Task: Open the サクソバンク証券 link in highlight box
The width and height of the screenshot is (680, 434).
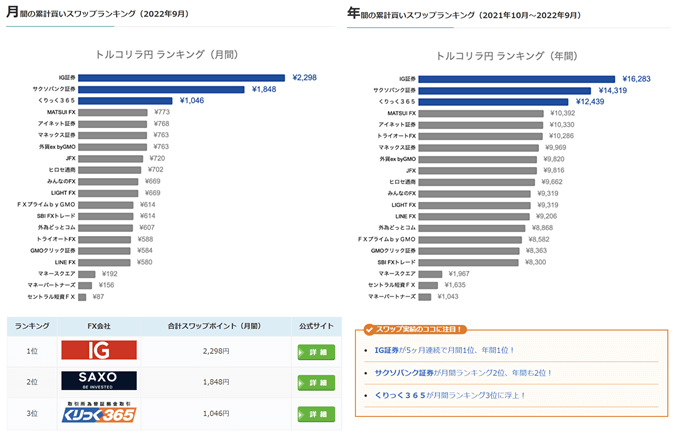Action: 404,373
